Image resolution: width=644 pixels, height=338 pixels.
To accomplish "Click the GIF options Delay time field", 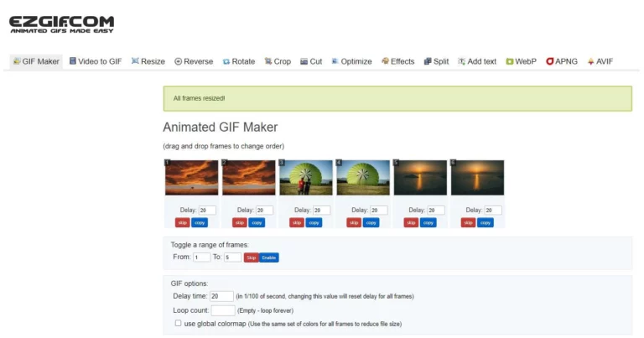I will click(x=221, y=296).
